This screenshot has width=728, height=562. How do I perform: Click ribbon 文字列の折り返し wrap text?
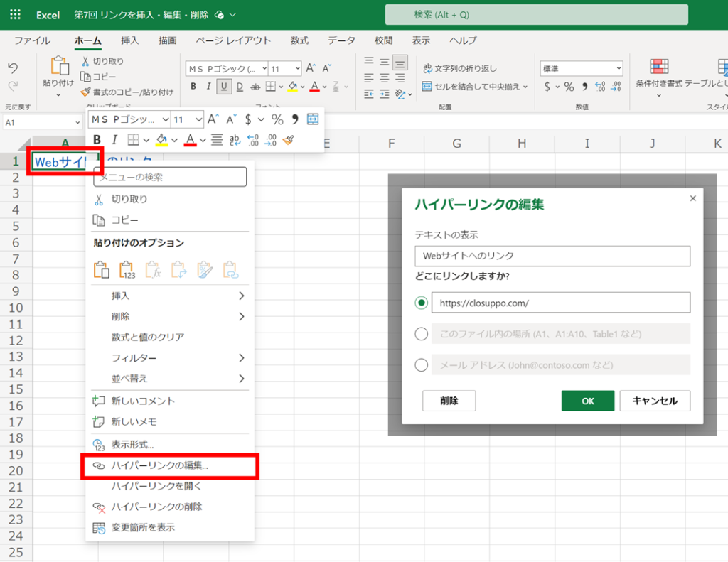(460, 68)
